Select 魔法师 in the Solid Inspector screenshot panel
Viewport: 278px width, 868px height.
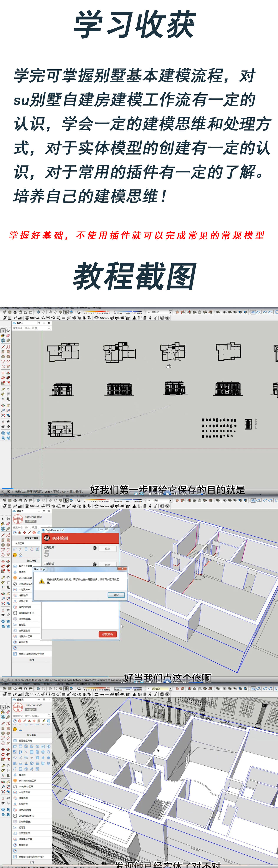[22, 572]
